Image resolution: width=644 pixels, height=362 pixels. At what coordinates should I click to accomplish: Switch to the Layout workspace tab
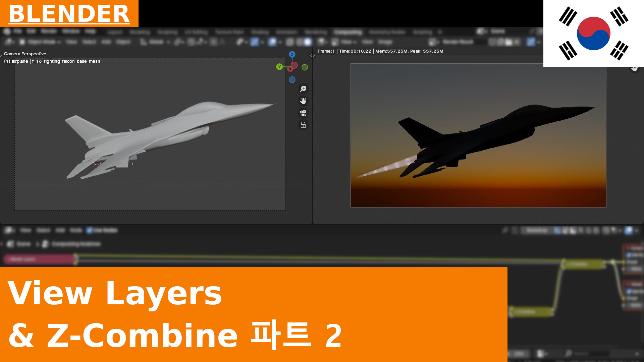point(115,32)
